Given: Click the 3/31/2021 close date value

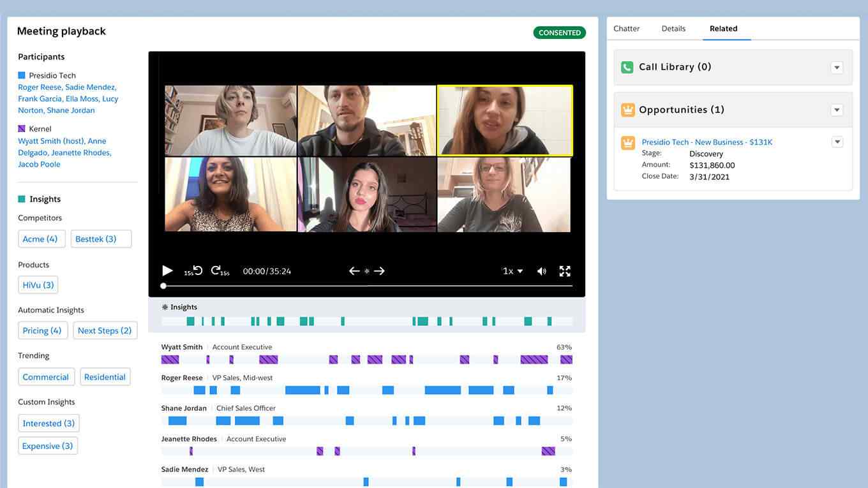Looking at the screenshot, I should (x=709, y=177).
